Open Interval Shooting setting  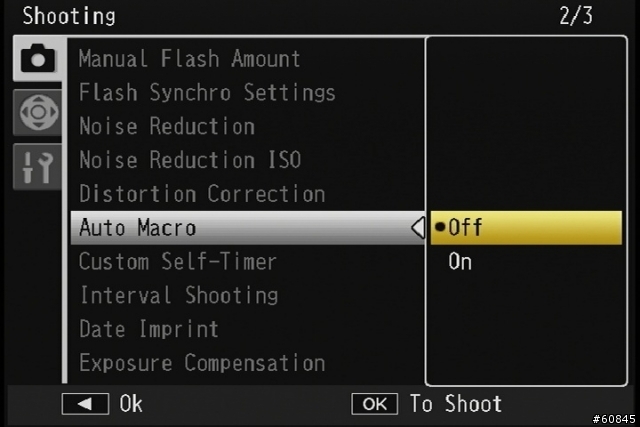point(179,295)
